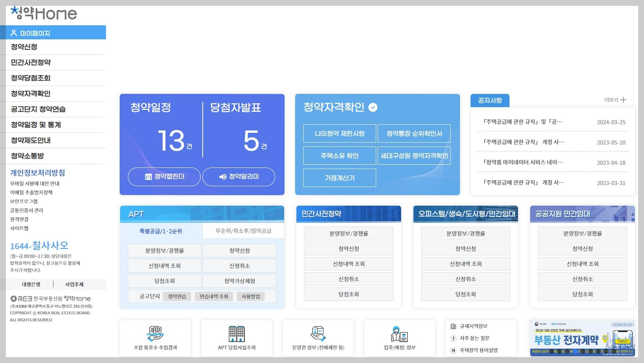Image resolution: width=644 pixels, height=363 pixels.
Task: Click the 규제지역정보 list icon
Action: tap(453, 326)
